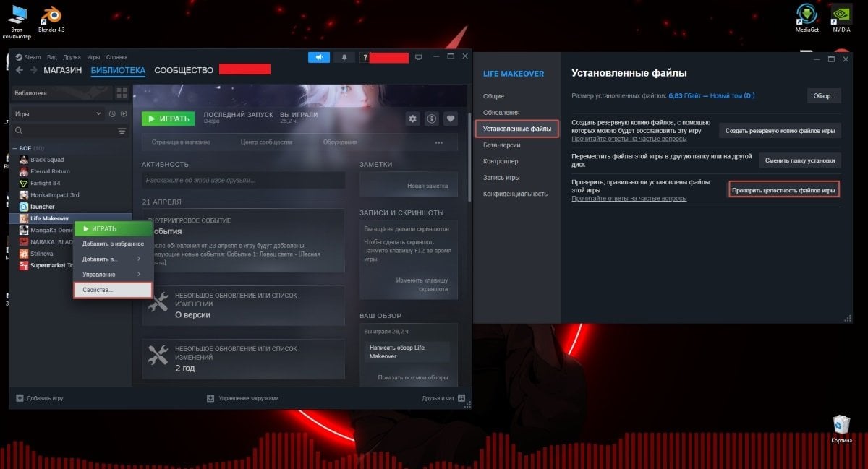Add game to favorites with heart icon
868x469 pixels.
(451, 119)
